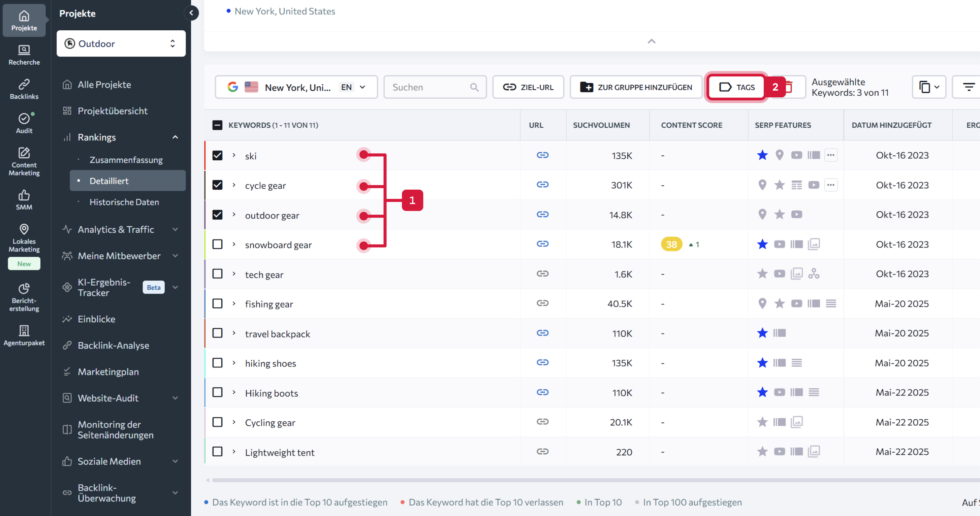The image size is (980, 516).
Task: Uncheck the ski keyword checkbox
Action: (x=217, y=155)
